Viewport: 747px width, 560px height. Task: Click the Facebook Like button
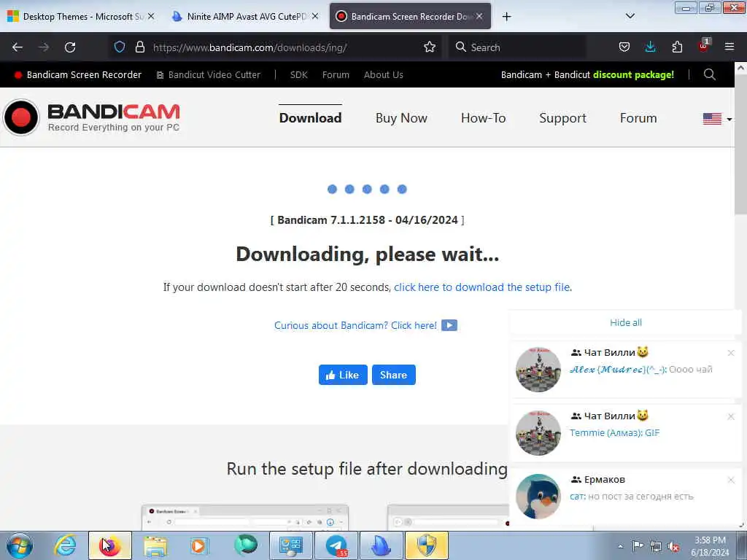[343, 375]
